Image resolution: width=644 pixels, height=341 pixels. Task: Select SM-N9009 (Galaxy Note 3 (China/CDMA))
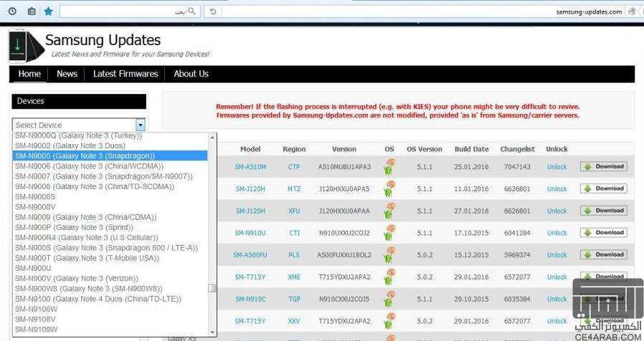tap(110, 217)
